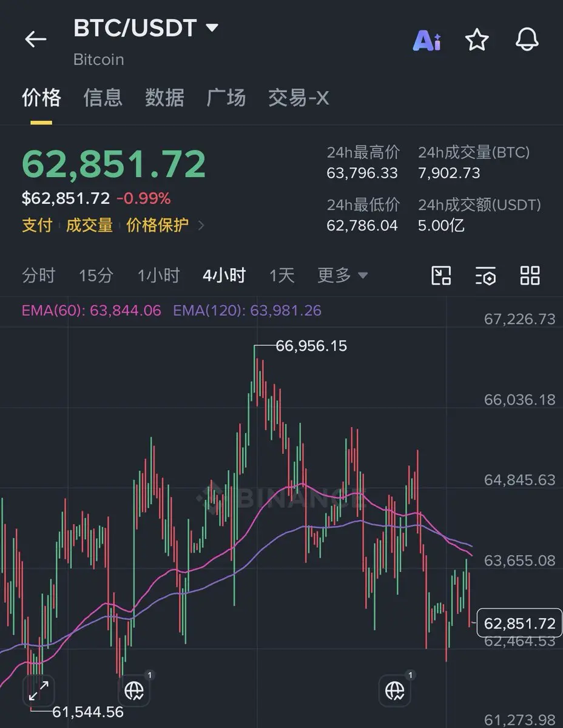This screenshot has width=563, height=728.
Task: Open the AI assistant icon
Action: click(x=427, y=40)
